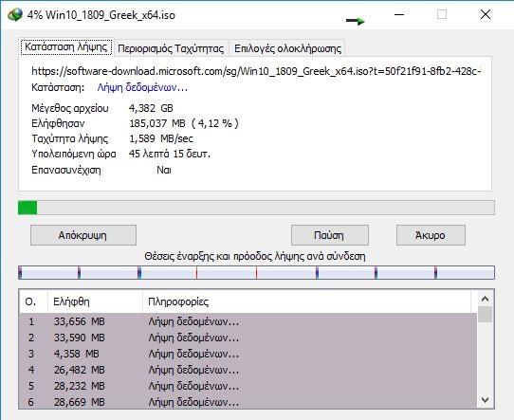Image resolution: width=514 pixels, height=420 pixels.
Task: Select connection row 6 with 28,669 MB
Action: coord(248,402)
